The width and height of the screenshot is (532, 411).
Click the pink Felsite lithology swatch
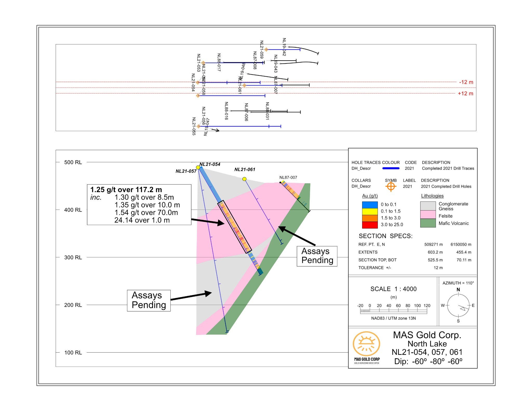[428, 215]
